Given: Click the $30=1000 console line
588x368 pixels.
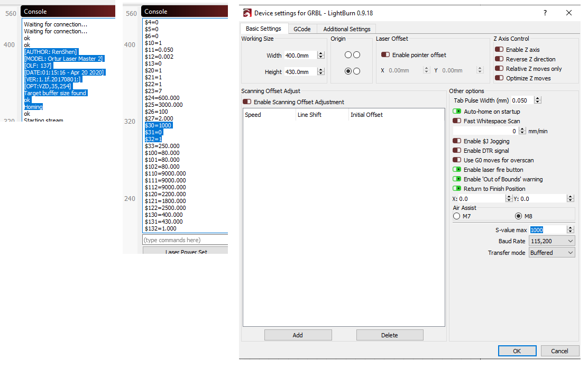Looking at the screenshot, I should point(158,125).
